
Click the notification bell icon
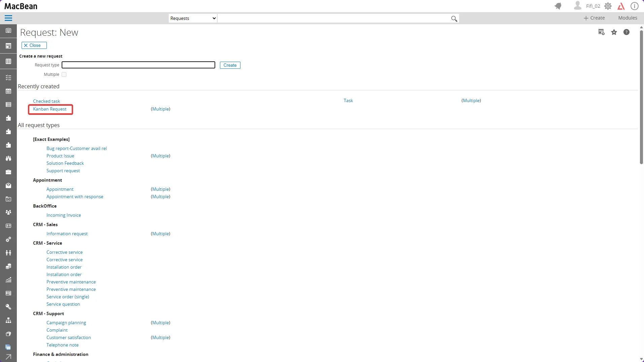click(558, 6)
